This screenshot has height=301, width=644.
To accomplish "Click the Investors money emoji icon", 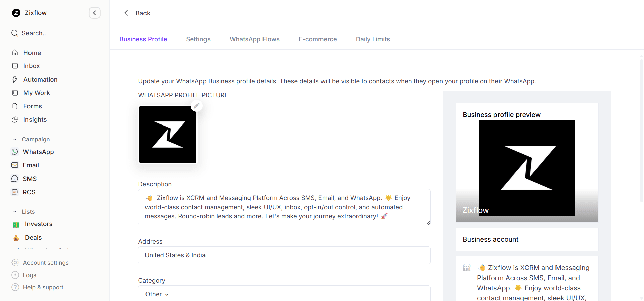I will point(16,224).
